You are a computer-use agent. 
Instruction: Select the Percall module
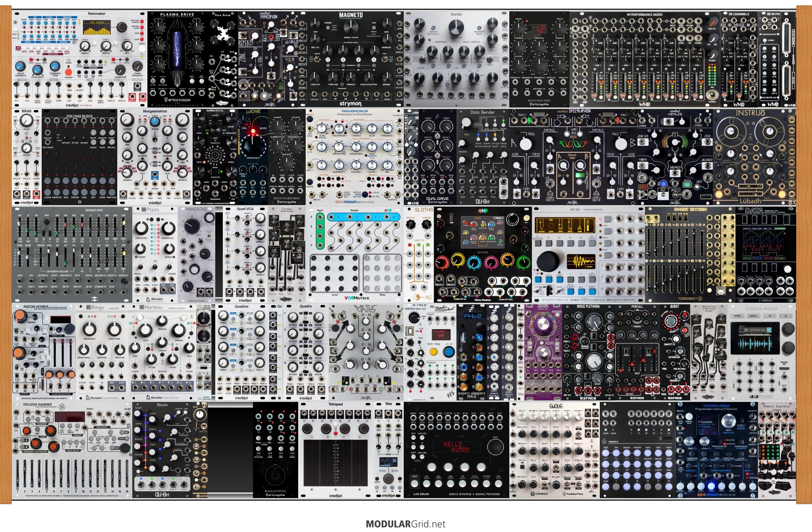[637, 352]
